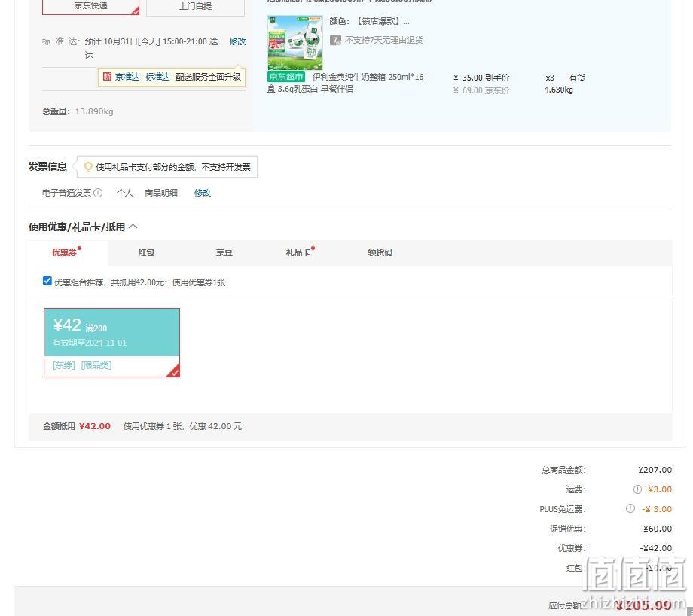Toggle the ¥42 满200 coupon card
Image resolution: width=693 pixels, height=616 pixels.
111,343
